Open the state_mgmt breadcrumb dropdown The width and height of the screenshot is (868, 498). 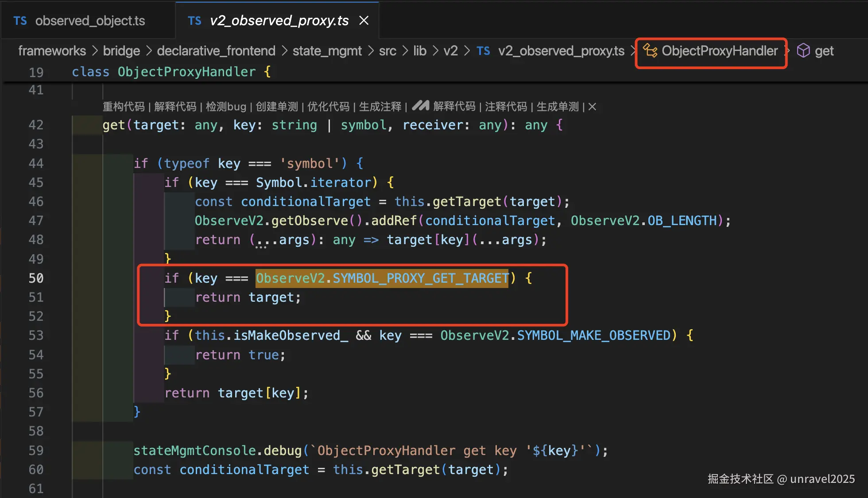[327, 51]
